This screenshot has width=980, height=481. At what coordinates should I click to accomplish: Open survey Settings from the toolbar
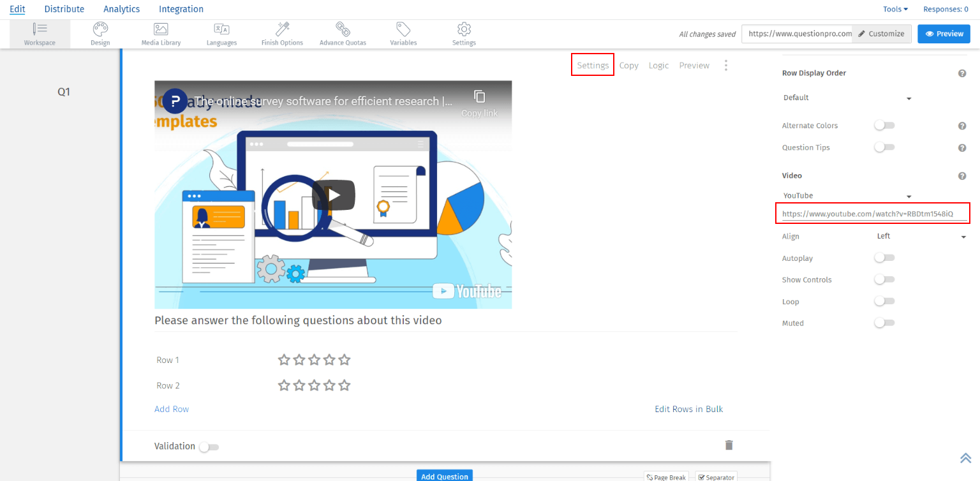coord(464,33)
